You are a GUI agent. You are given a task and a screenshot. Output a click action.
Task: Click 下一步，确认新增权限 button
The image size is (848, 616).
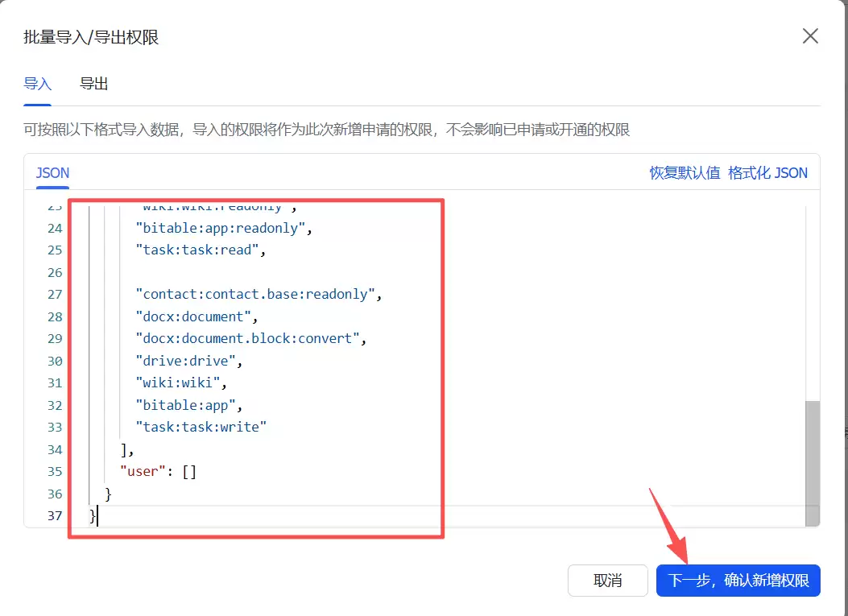[x=738, y=581]
